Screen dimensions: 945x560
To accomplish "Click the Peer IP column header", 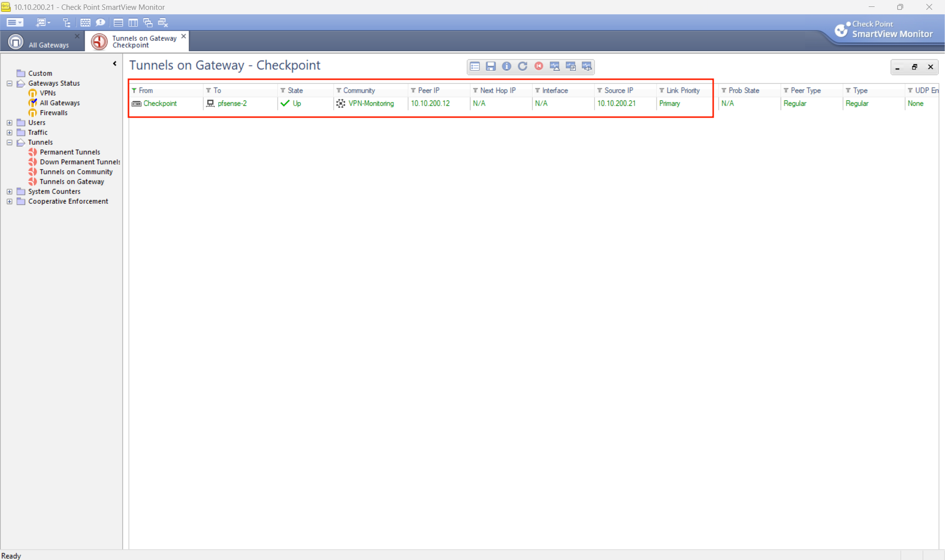I will click(x=439, y=91).
